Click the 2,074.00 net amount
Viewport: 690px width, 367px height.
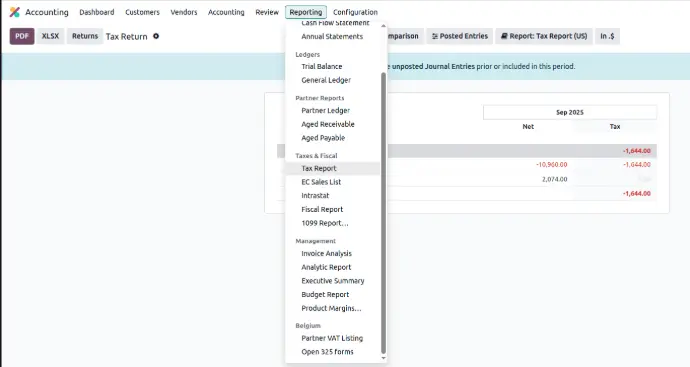[554, 179]
